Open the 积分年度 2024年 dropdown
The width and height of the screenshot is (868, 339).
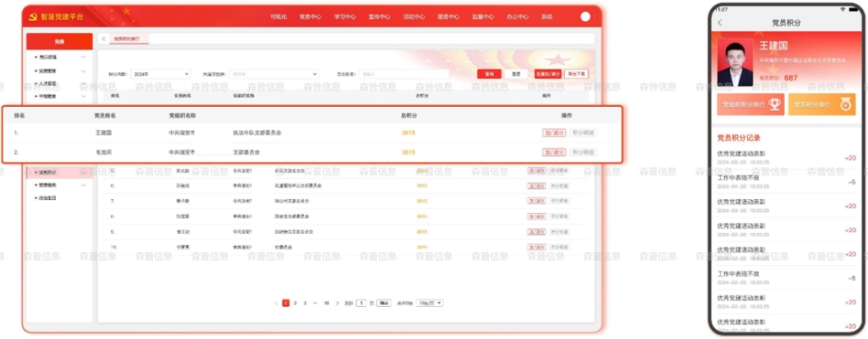161,74
